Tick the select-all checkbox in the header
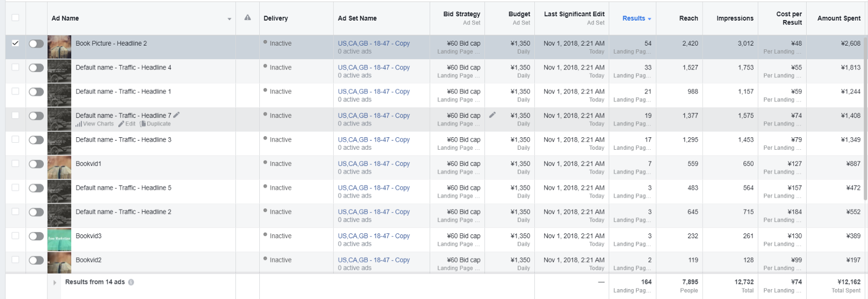This screenshot has width=868, height=299. (15, 17)
